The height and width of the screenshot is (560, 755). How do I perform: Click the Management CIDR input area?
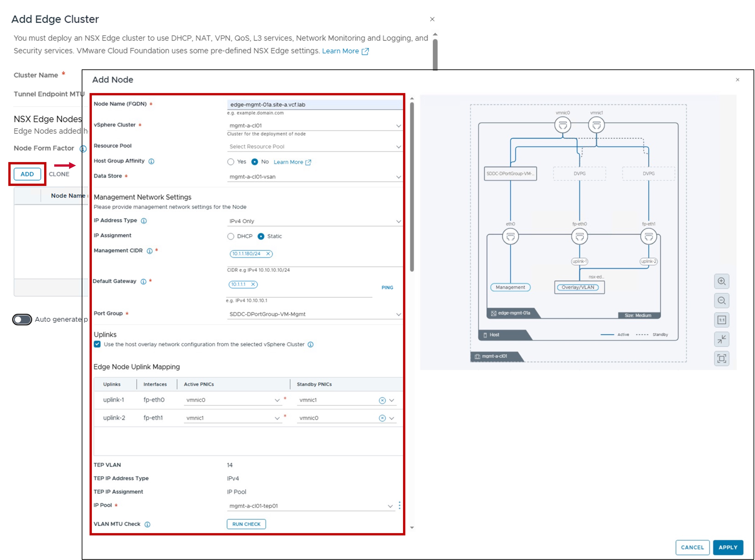[x=315, y=258]
